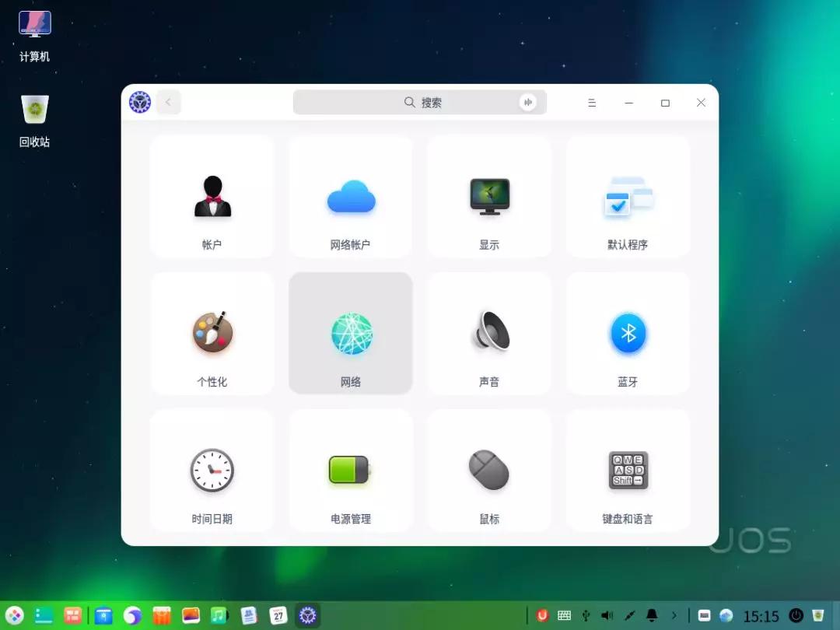Click the voice input microphone in search bar
This screenshot has height=630, width=840.
click(x=527, y=103)
